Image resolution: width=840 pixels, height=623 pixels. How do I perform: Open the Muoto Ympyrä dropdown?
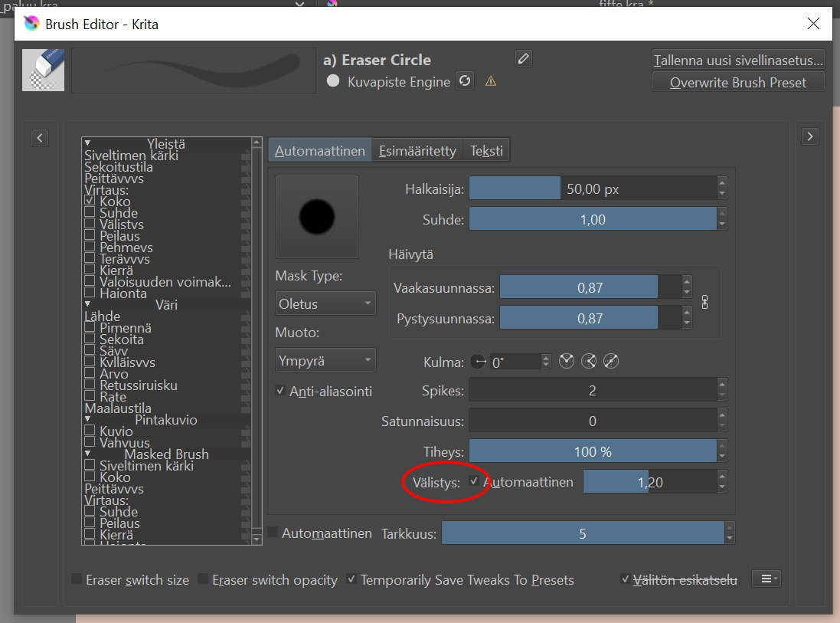point(325,360)
